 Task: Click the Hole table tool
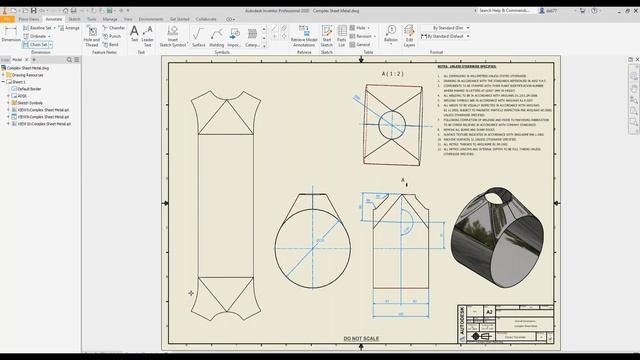(x=358, y=28)
